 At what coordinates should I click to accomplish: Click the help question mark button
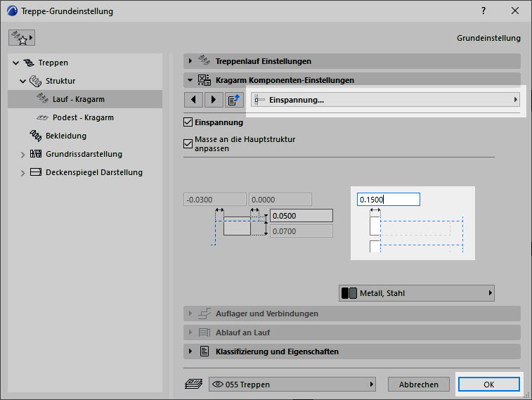[x=483, y=11]
